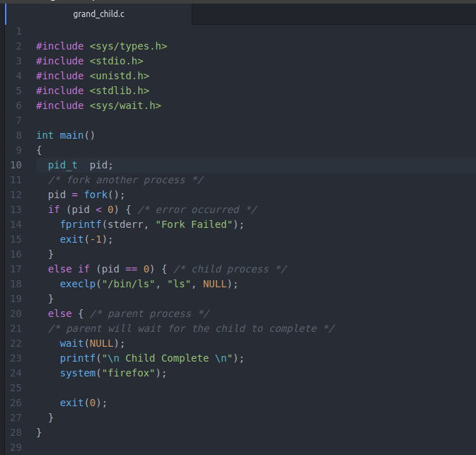Screen dimensions: 476x455
Task: Click comment 'child process'
Action: coord(231,269)
